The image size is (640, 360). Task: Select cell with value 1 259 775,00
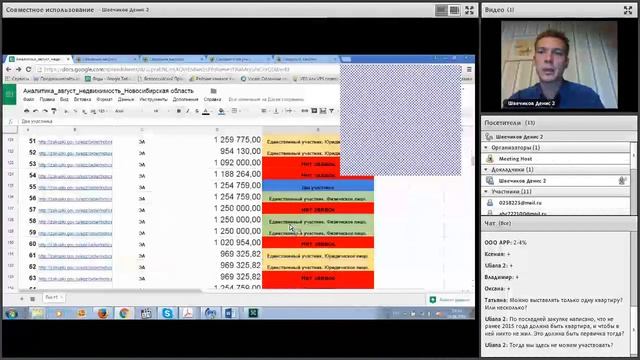[x=237, y=140]
